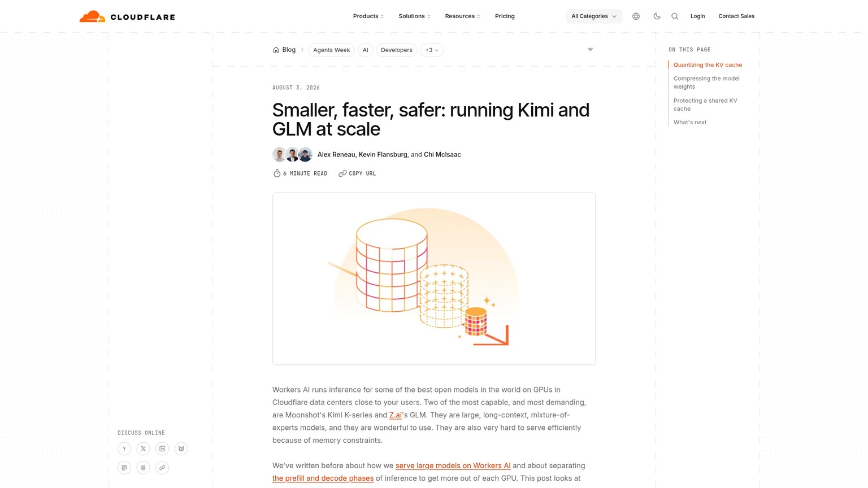Click the Cloudflare logo
Image resolution: width=868 pixels, height=488 pixels.
coord(127,16)
